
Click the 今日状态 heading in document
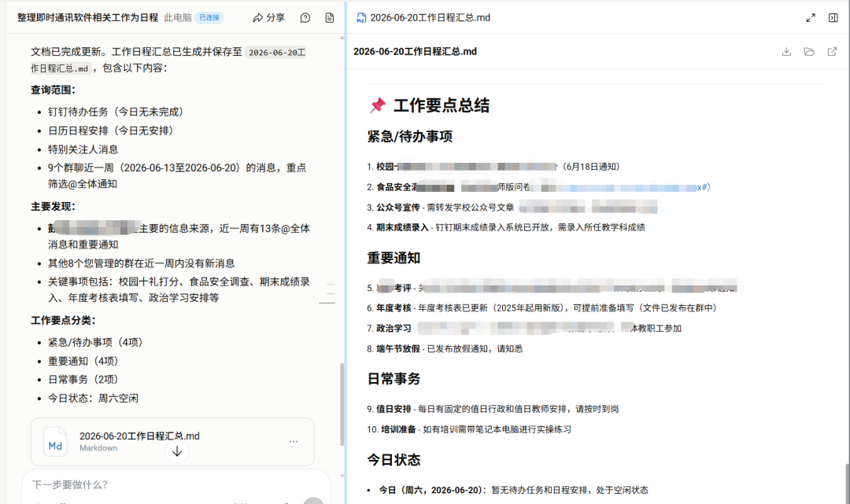[394, 460]
